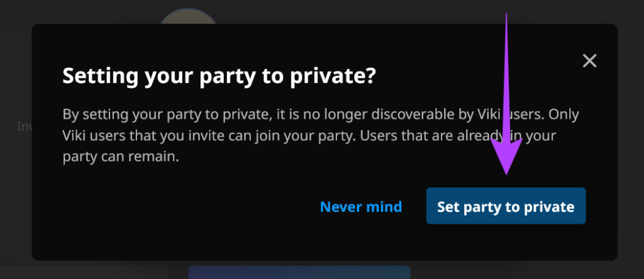Confirm with Set party to private button
Image resolution: width=644 pixels, height=279 pixels.
pyautogui.click(x=506, y=206)
